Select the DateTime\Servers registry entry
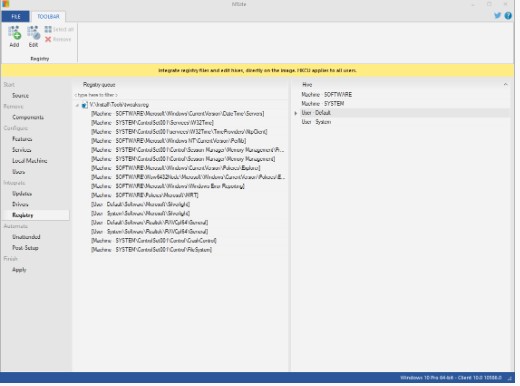The height and width of the screenshot is (386, 520). click(178, 114)
